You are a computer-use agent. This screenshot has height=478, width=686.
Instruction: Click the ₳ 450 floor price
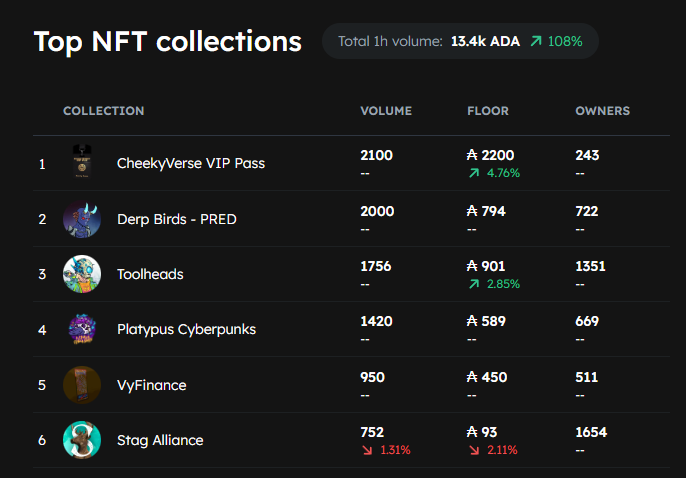click(486, 377)
